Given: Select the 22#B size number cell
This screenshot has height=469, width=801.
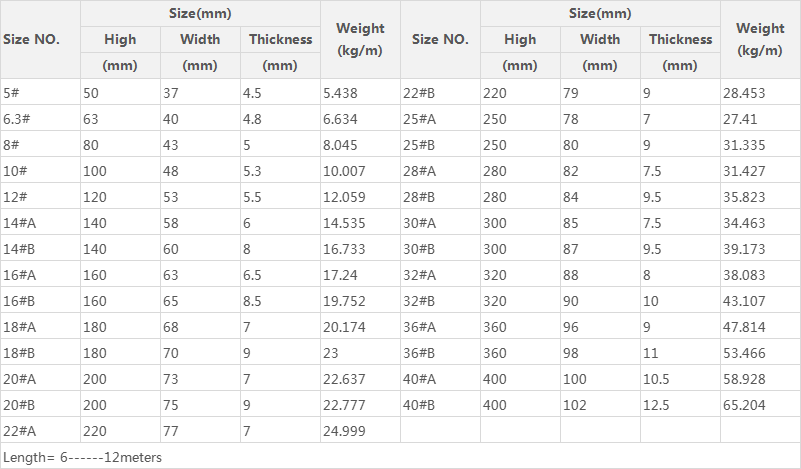Looking at the screenshot, I should [x=418, y=92].
